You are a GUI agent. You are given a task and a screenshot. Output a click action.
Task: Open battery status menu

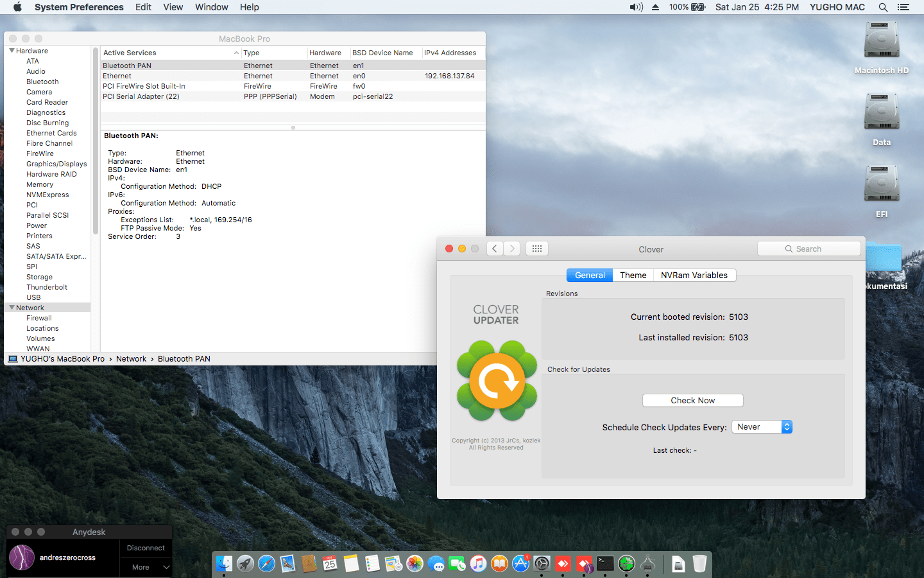pyautogui.click(x=687, y=7)
